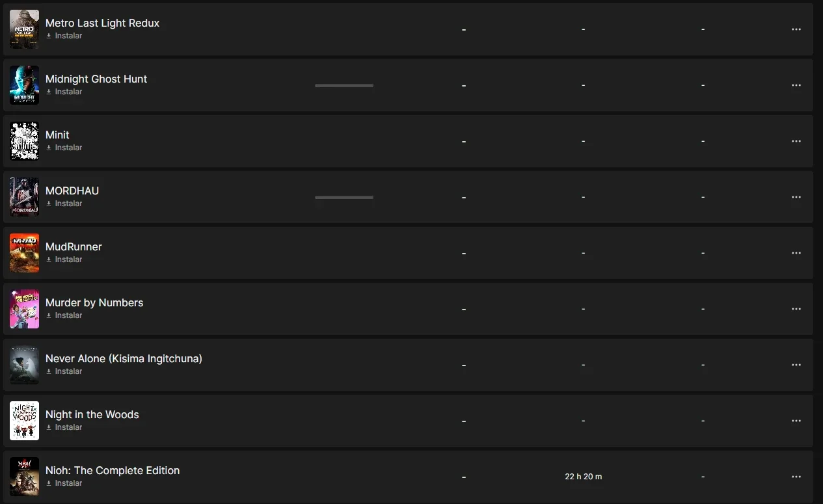Open three-dot menu for Midnight Ghost Hunt

[796, 85]
